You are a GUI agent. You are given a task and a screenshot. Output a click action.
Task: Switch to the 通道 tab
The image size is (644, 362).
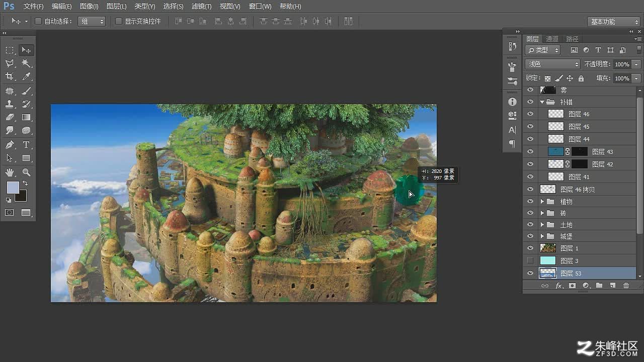pos(552,39)
